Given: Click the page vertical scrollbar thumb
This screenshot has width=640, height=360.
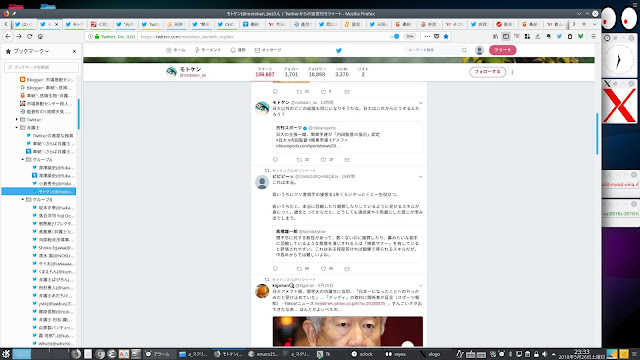Looking at the screenshot, I should click(597, 134).
